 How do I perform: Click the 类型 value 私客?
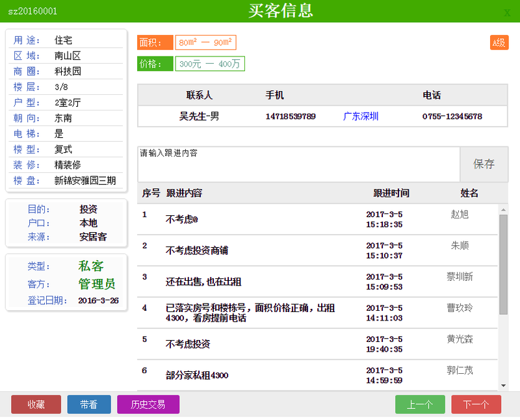91,266
